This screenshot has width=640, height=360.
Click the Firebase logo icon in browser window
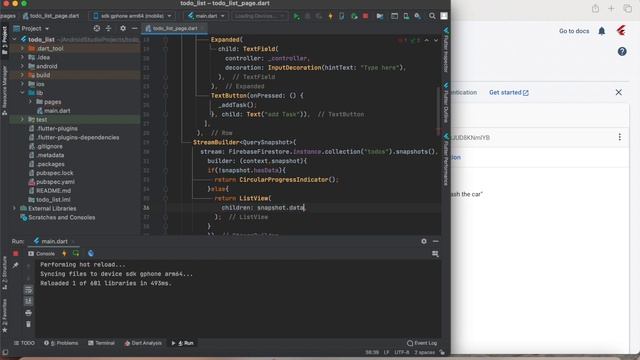[x=621, y=31]
